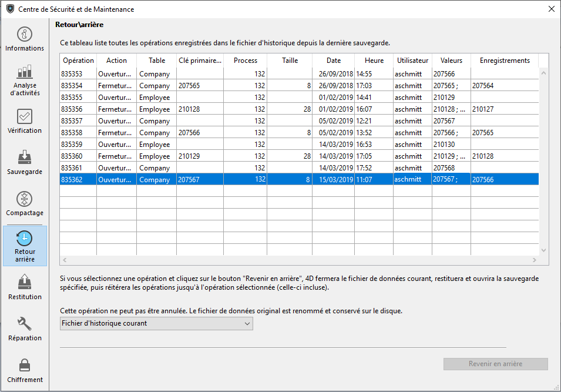
Task: Open the Chiffrement padlock icon
Action: pyautogui.click(x=25, y=365)
